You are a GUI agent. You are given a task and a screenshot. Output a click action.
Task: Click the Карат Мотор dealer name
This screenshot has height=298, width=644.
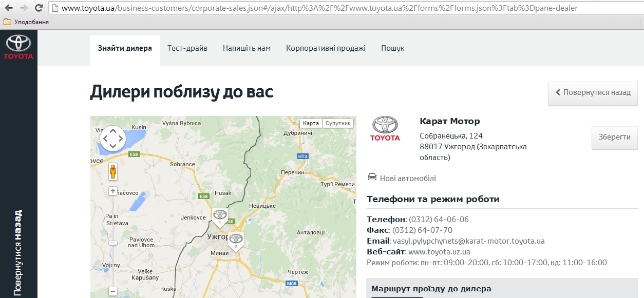[450, 122]
